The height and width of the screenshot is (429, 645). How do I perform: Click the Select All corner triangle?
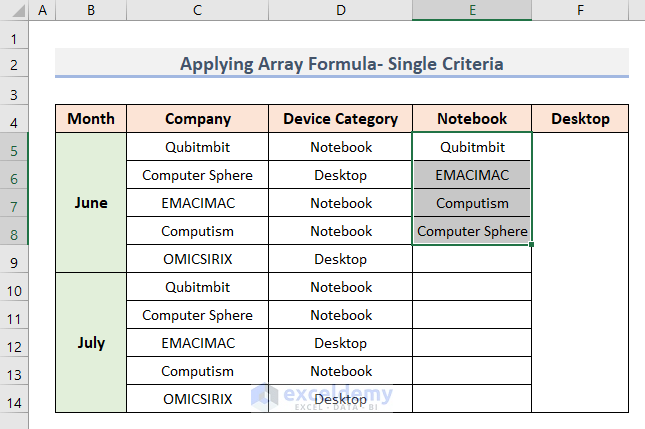tap(14, 10)
